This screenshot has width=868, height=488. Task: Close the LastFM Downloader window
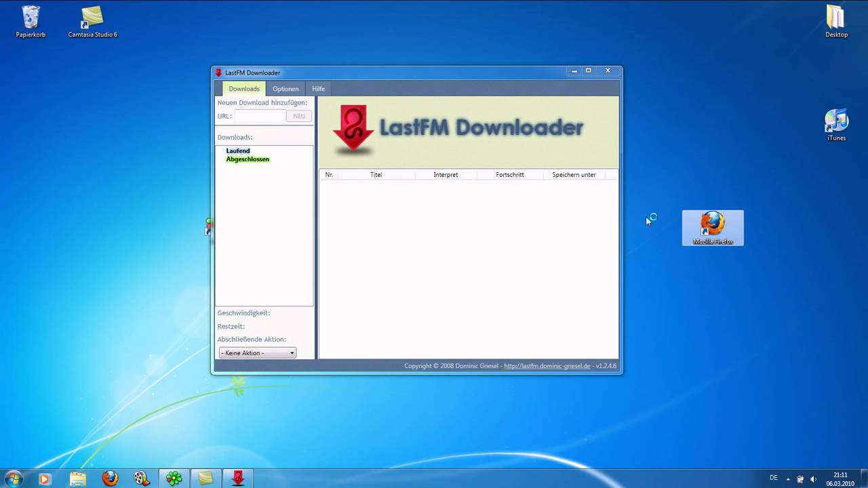click(x=608, y=70)
